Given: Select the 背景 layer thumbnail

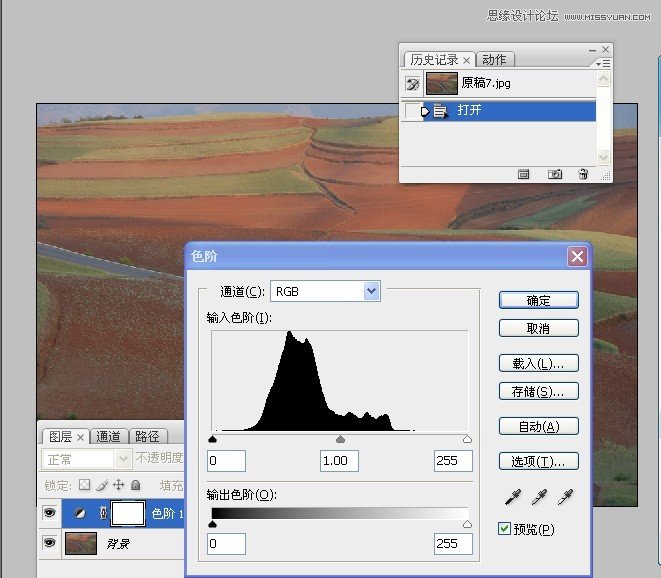Looking at the screenshot, I should 81,543.
